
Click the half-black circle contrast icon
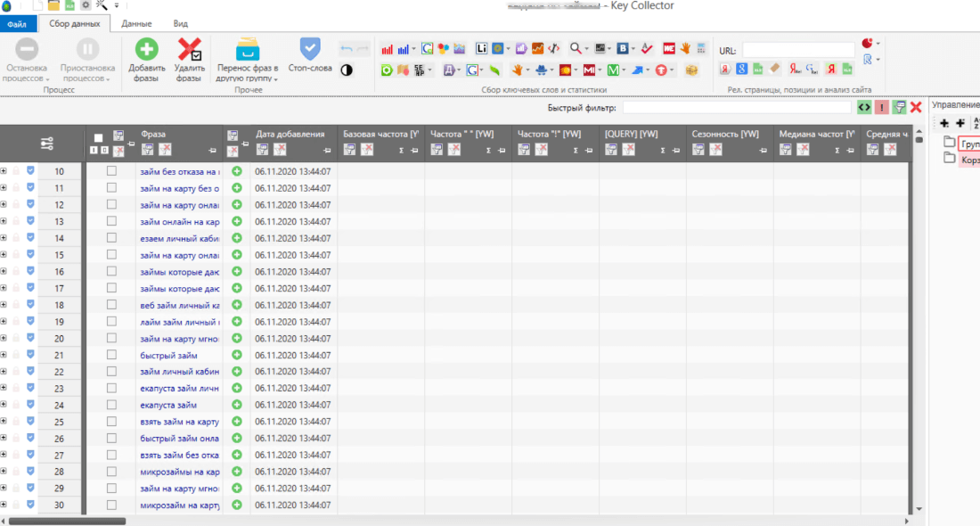(347, 70)
